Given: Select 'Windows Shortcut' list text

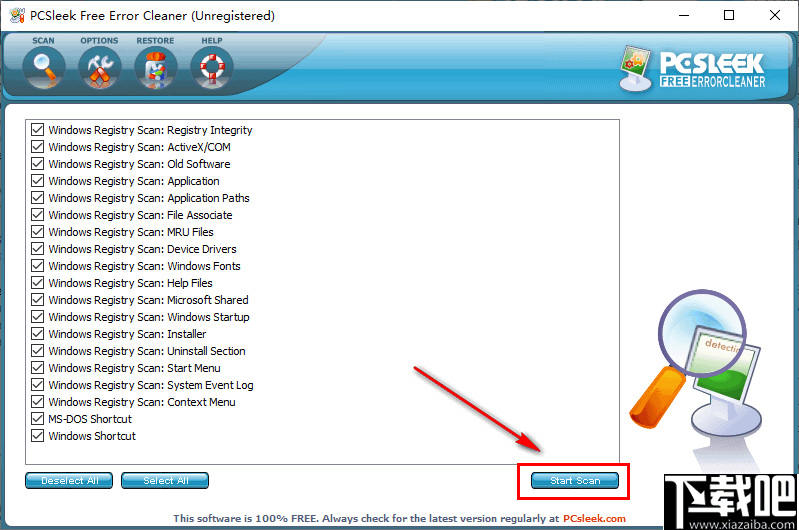Looking at the screenshot, I should pos(92,436).
